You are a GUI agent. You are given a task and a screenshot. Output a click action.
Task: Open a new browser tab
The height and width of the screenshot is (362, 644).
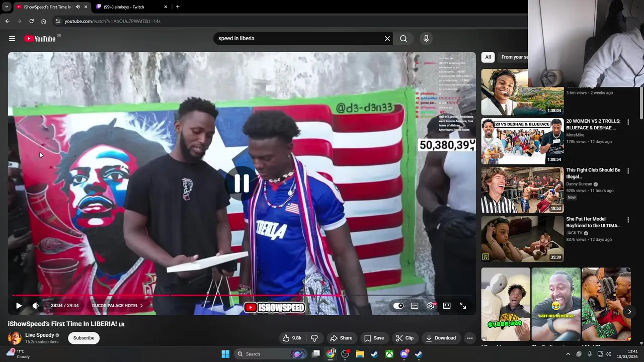(178, 7)
